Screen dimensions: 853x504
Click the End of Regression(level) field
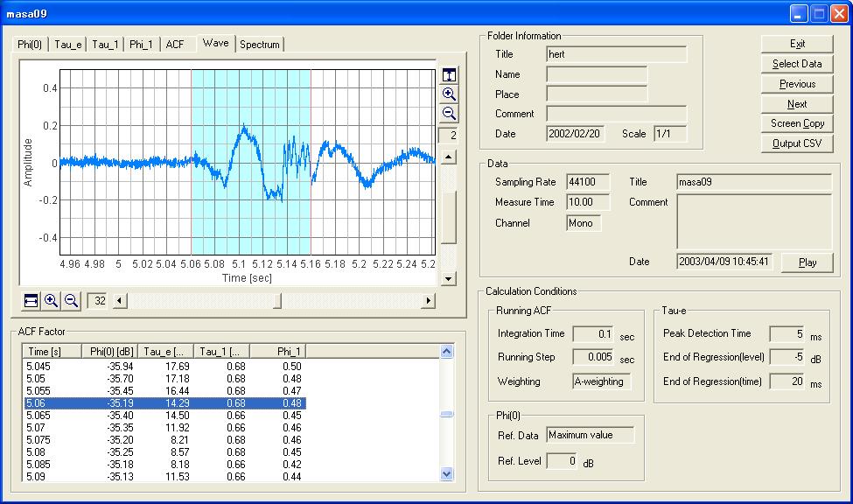tap(787, 357)
